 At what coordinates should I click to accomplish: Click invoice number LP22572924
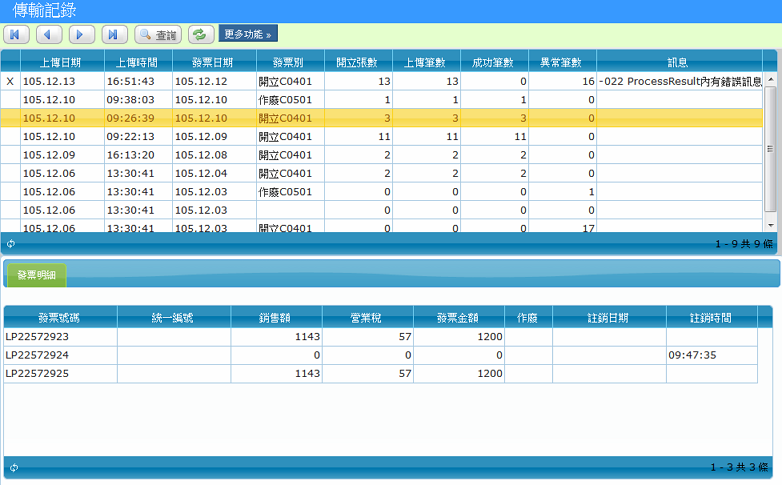[37, 355]
